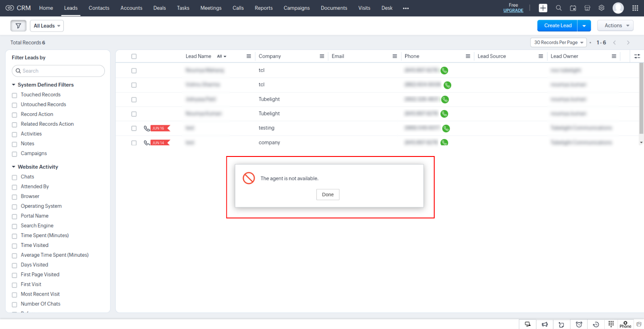Viewport: 644px width, 329px height.
Task: Open the All Leads view dropdown
Action: (x=47, y=26)
